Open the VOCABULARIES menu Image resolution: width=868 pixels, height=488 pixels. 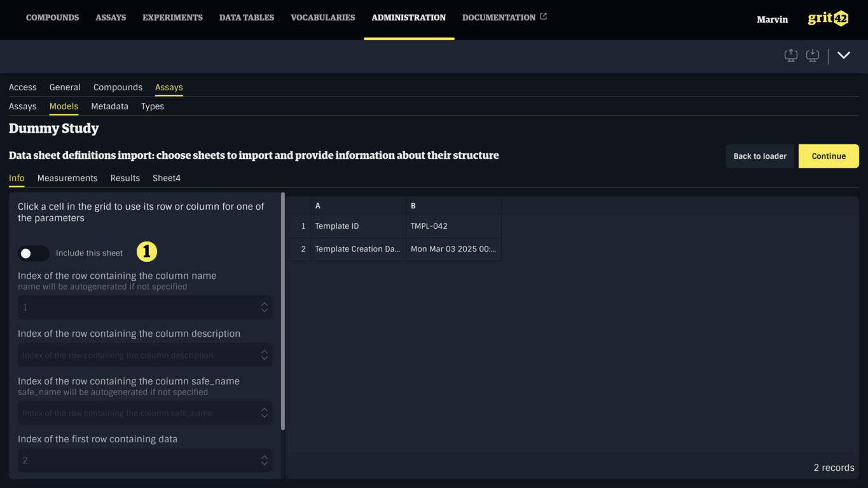click(322, 17)
